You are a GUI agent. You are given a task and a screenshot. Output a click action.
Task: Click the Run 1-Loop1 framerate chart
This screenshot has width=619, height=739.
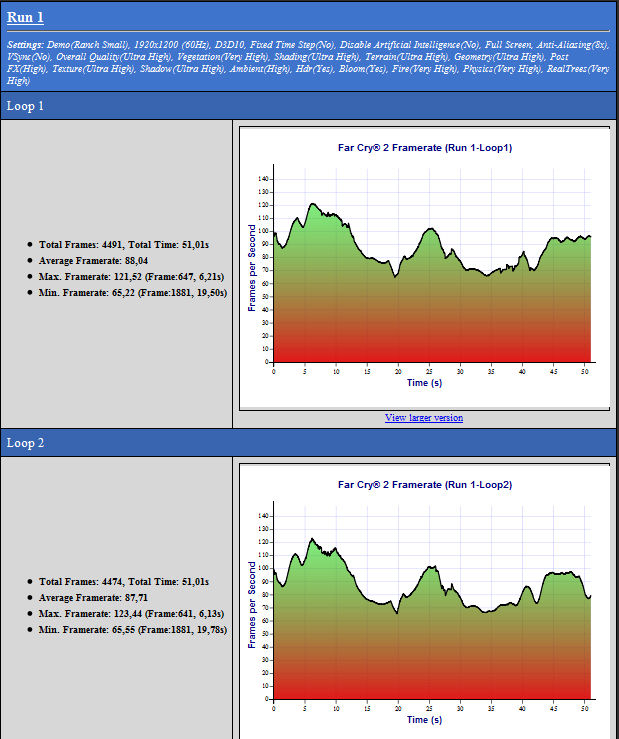(x=424, y=268)
